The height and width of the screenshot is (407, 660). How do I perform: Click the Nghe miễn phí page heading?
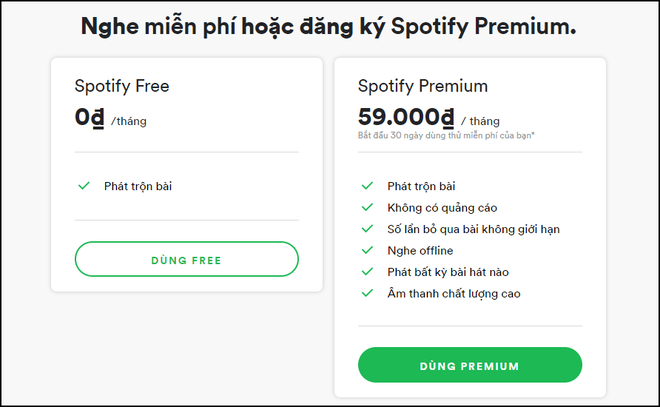tap(329, 26)
